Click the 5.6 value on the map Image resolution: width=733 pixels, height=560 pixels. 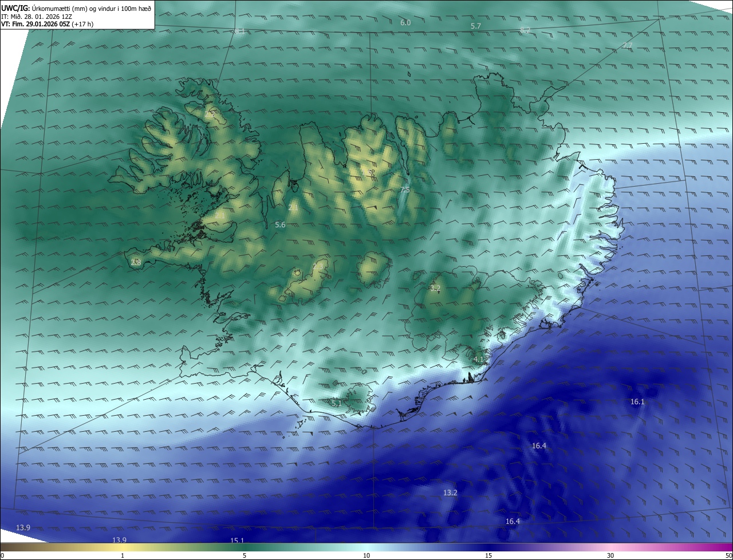280,225
